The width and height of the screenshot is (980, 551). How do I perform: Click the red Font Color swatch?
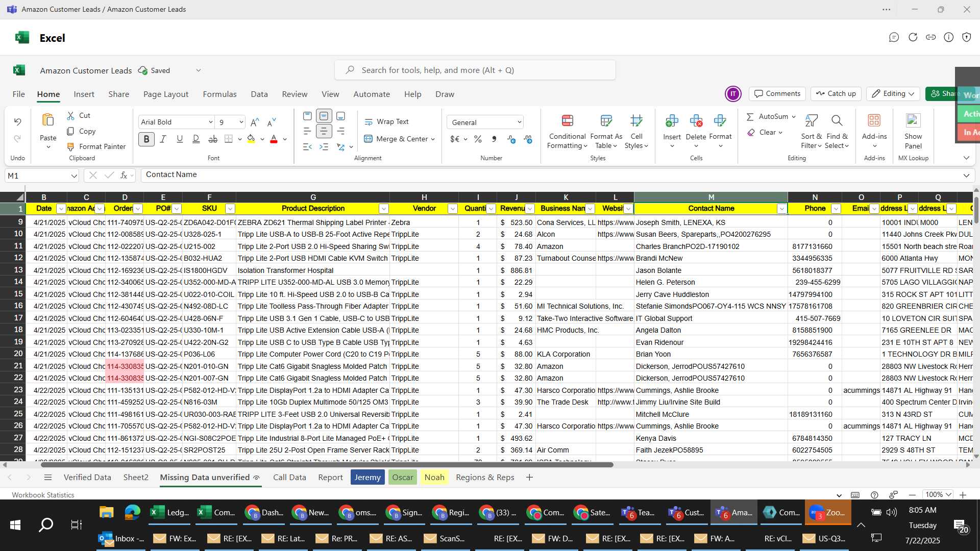(274, 139)
